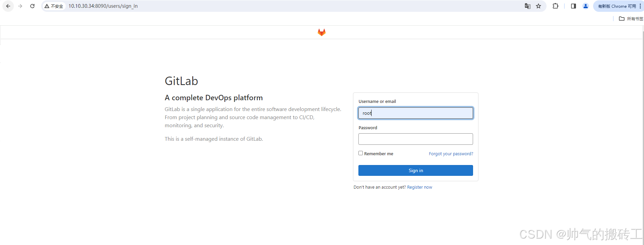The width and height of the screenshot is (644, 245).
Task: Open the Forgot your password link
Action: click(x=451, y=154)
